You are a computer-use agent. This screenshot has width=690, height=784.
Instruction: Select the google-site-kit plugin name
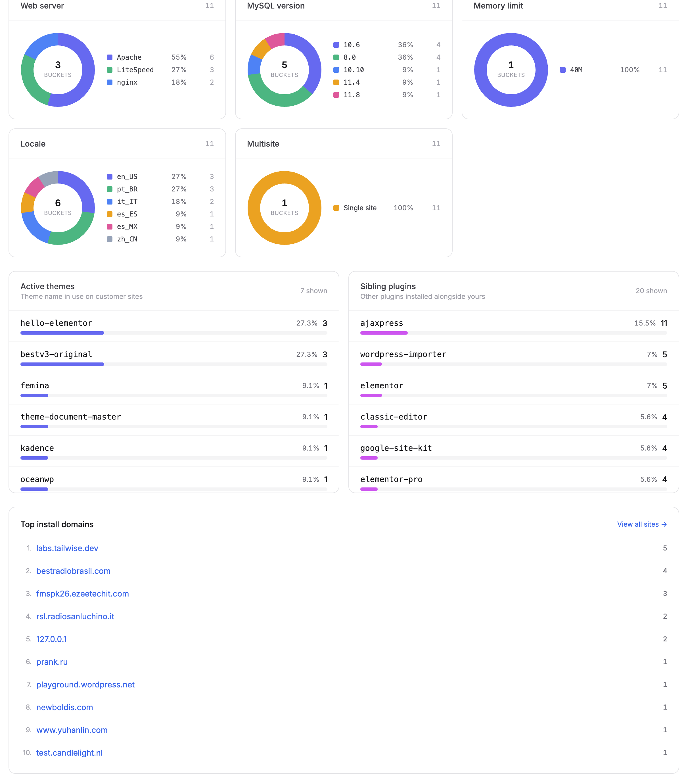coord(396,448)
